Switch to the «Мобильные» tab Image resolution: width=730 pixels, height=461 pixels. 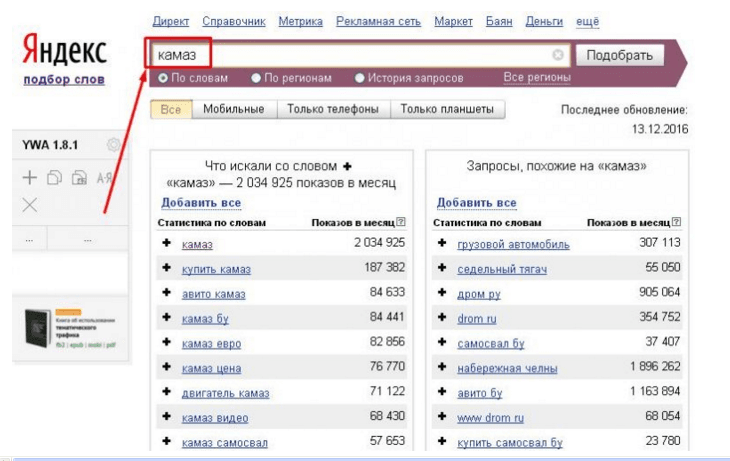point(234,109)
